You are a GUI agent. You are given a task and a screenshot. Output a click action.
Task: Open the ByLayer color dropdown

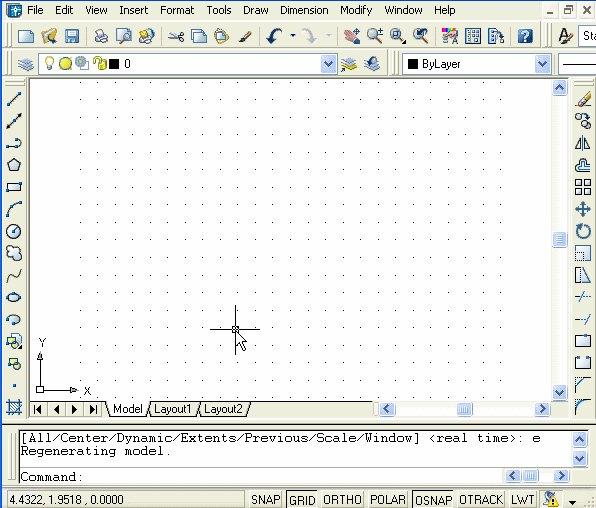coord(542,64)
